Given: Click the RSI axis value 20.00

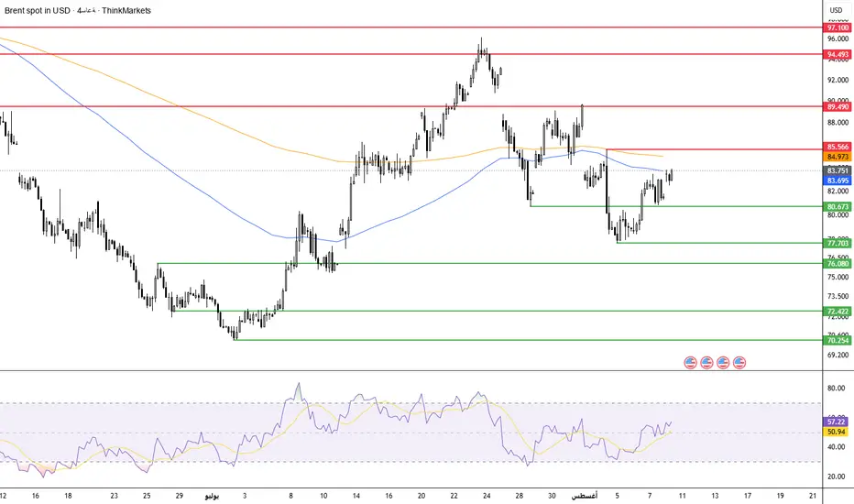Looking at the screenshot, I should click(836, 477).
